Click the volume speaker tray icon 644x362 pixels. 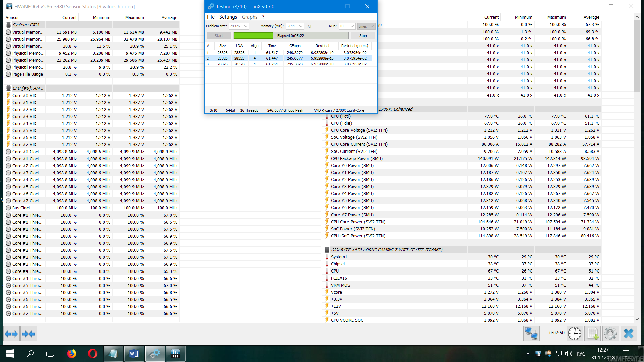[x=568, y=354]
